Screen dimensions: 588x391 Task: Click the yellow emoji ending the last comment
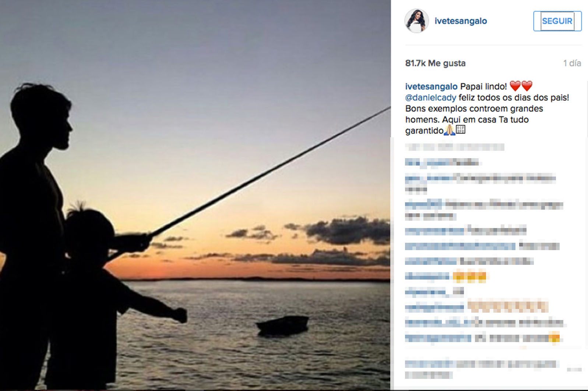[x=554, y=337]
